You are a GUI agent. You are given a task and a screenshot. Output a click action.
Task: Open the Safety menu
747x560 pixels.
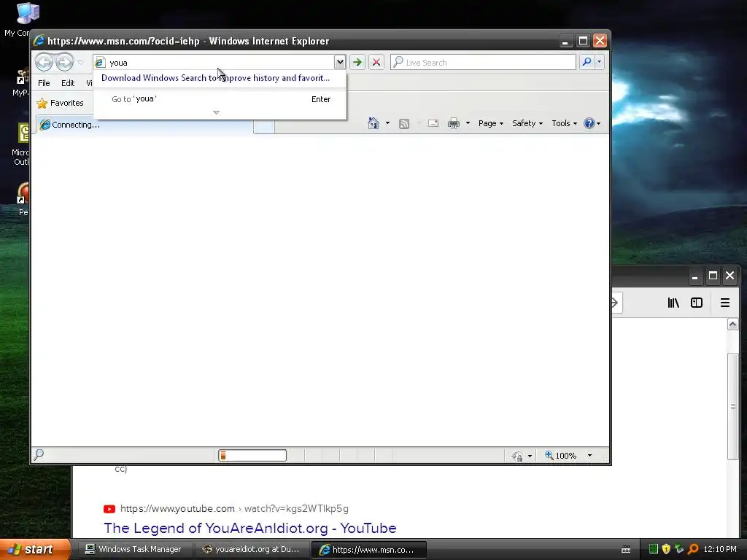coord(527,123)
